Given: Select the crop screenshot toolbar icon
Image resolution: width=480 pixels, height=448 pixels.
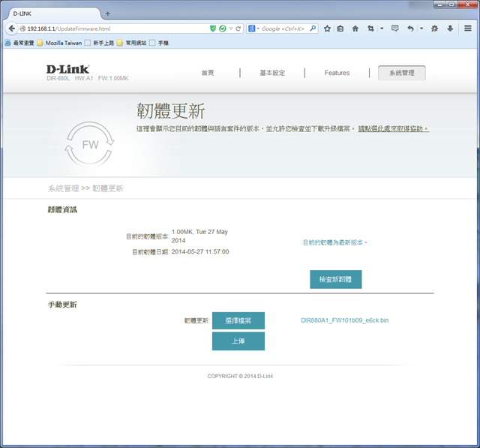Looking at the screenshot, I should pyautogui.click(x=370, y=29).
